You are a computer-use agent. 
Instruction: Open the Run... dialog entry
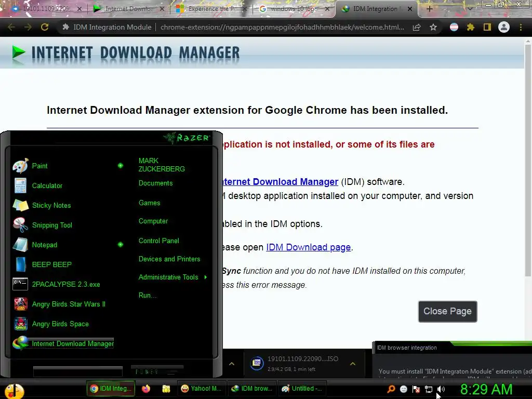(x=147, y=295)
